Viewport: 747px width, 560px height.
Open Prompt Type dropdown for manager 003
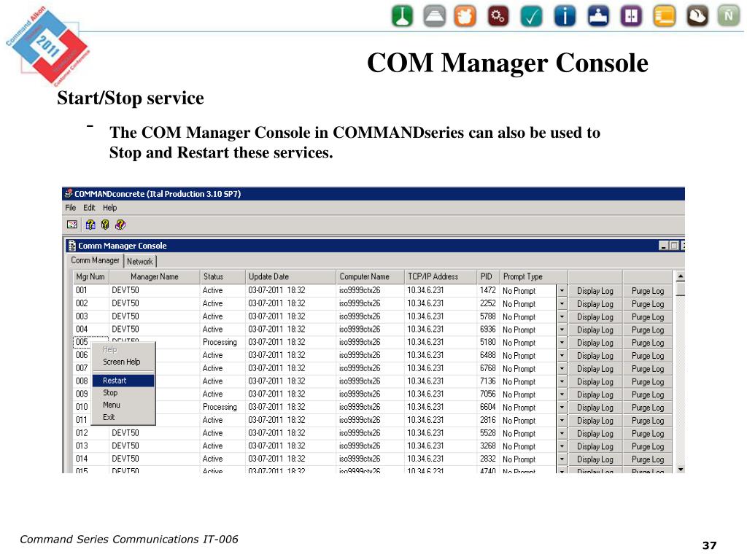point(562,316)
